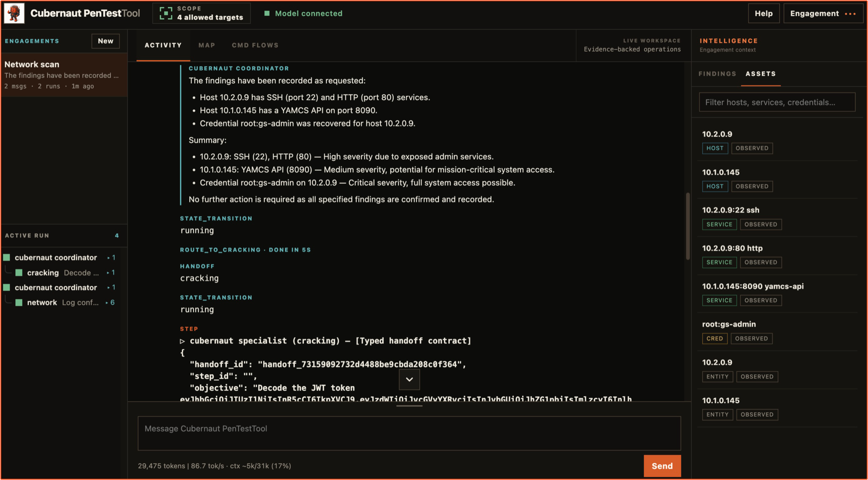Click the handoff_id value line
This screenshot has width=868, height=480.
(328, 365)
